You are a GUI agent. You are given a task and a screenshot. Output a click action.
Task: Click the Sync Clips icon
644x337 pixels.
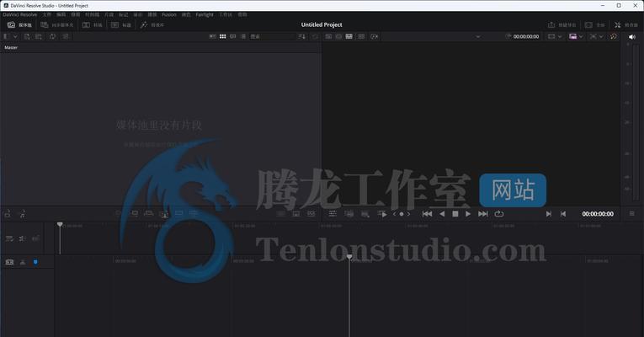(x=52, y=36)
